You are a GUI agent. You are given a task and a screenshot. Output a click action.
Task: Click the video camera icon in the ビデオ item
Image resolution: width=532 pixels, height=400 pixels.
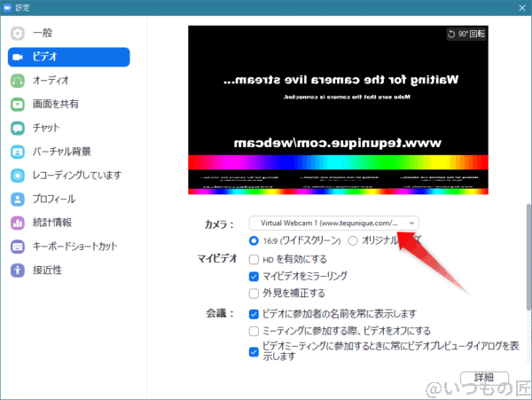pyautogui.click(x=18, y=57)
